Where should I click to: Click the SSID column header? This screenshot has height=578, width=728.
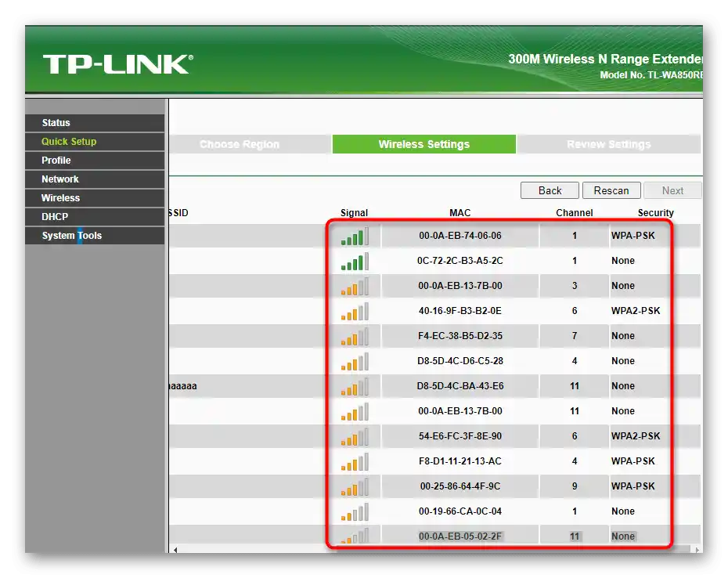(x=178, y=213)
